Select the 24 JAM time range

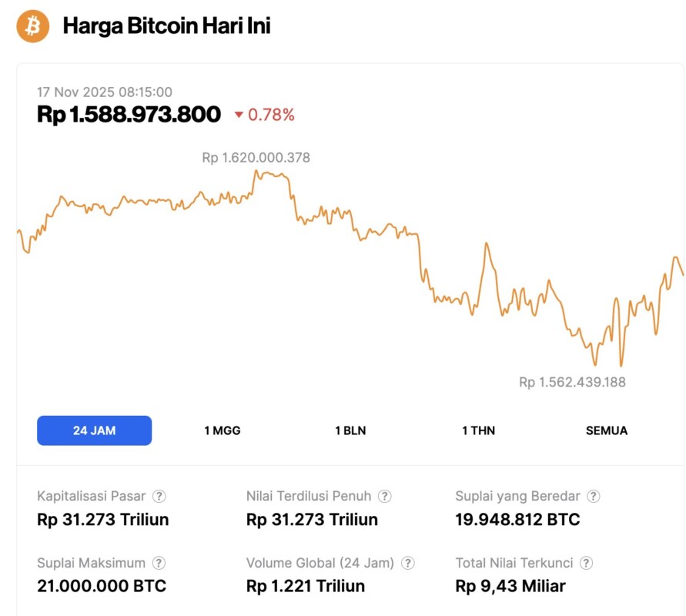pyautogui.click(x=94, y=430)
